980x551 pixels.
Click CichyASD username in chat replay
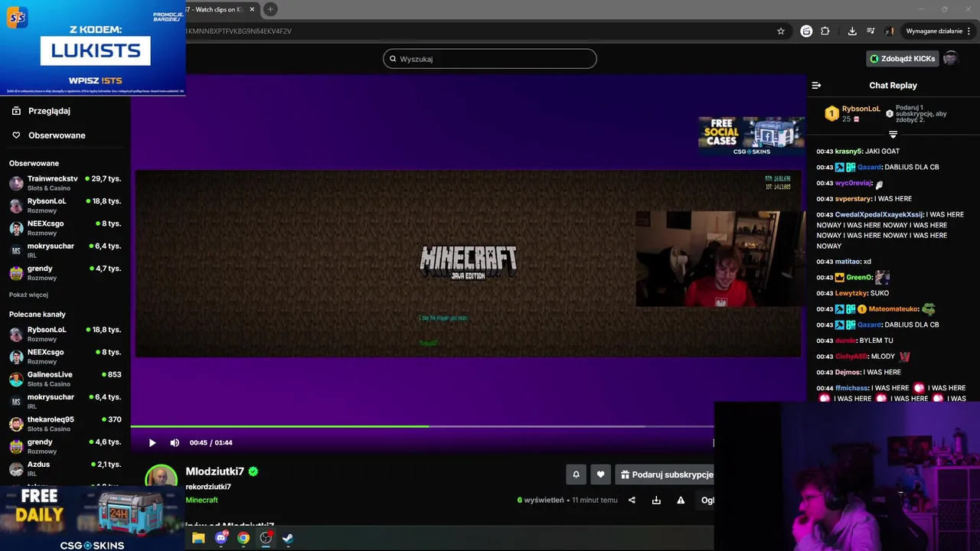[x=852, y=357]
